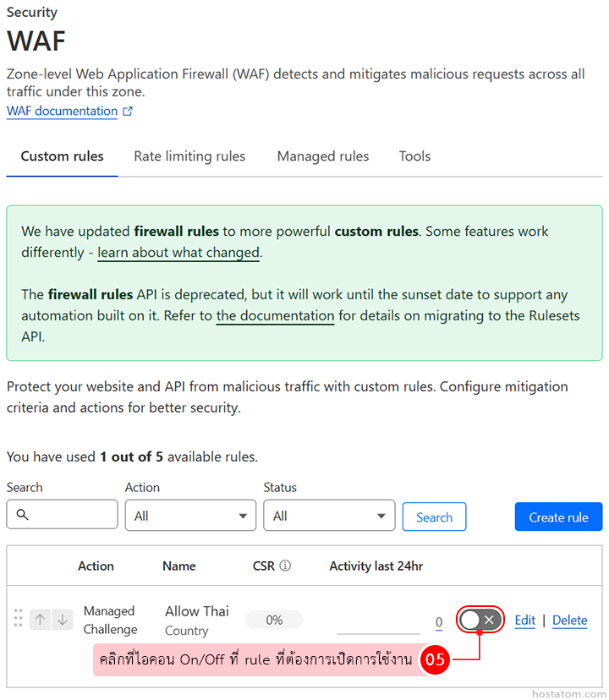Open the WAF documentation link
609x700 pixels.
point(62,112)
